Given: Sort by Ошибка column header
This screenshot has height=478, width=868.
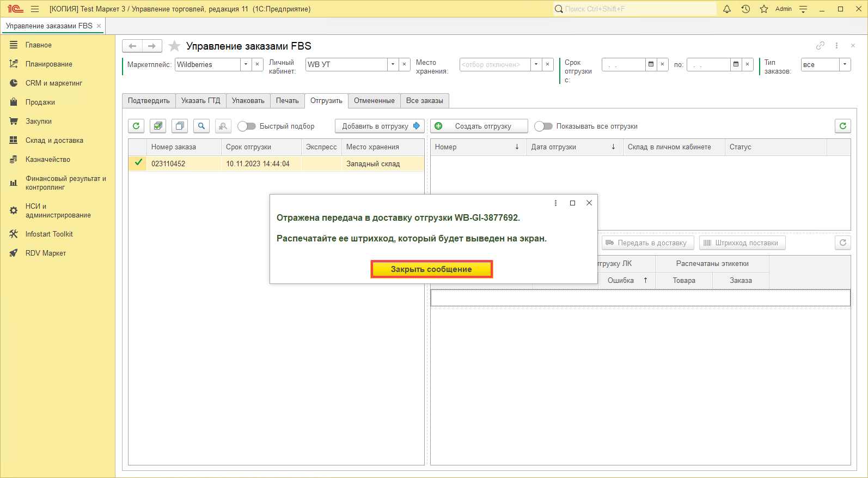Looking at the screenshot, I should 627,280.
